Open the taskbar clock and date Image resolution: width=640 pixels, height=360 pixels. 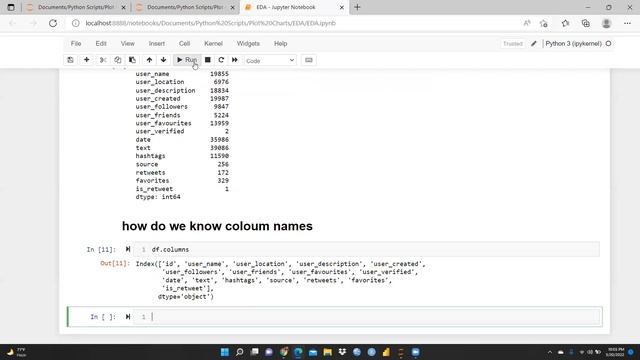616,352
